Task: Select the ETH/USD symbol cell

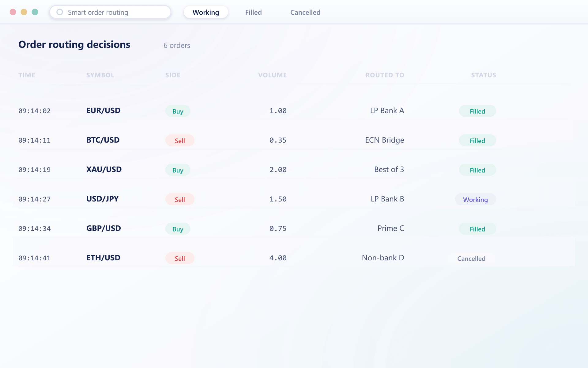Action: [x=103, y=258]
